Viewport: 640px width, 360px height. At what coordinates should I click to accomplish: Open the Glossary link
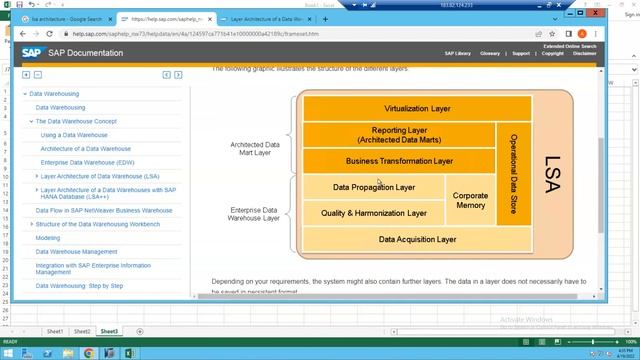click(490, 53)
